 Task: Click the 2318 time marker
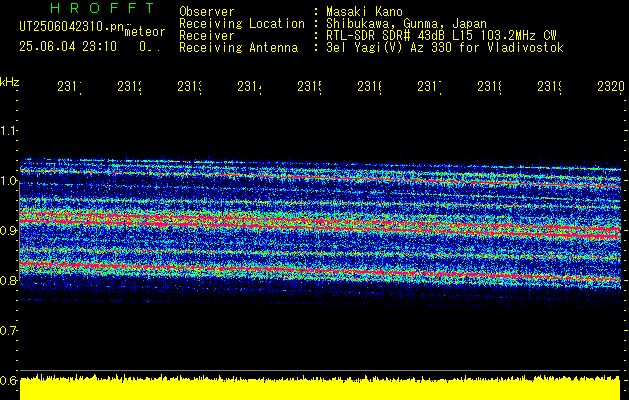[x=490, y=86]
